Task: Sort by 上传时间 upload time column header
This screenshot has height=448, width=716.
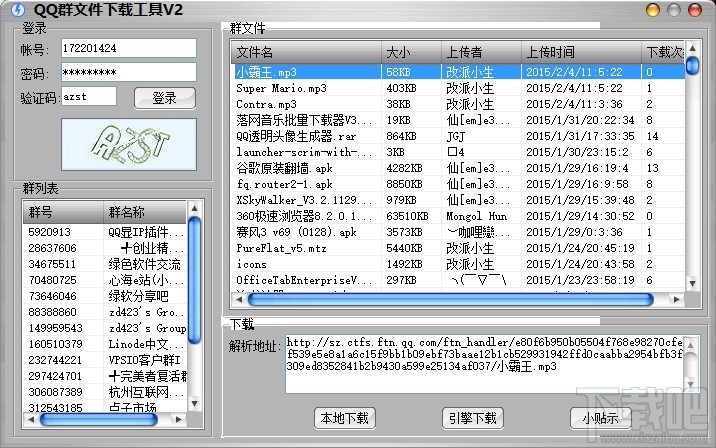Action: click(581, 53)
